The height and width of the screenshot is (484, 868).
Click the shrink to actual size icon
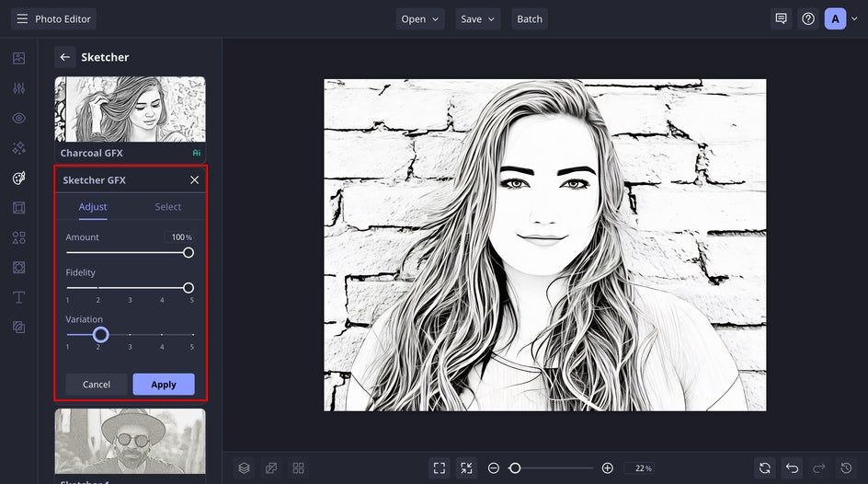coord(467,468)
